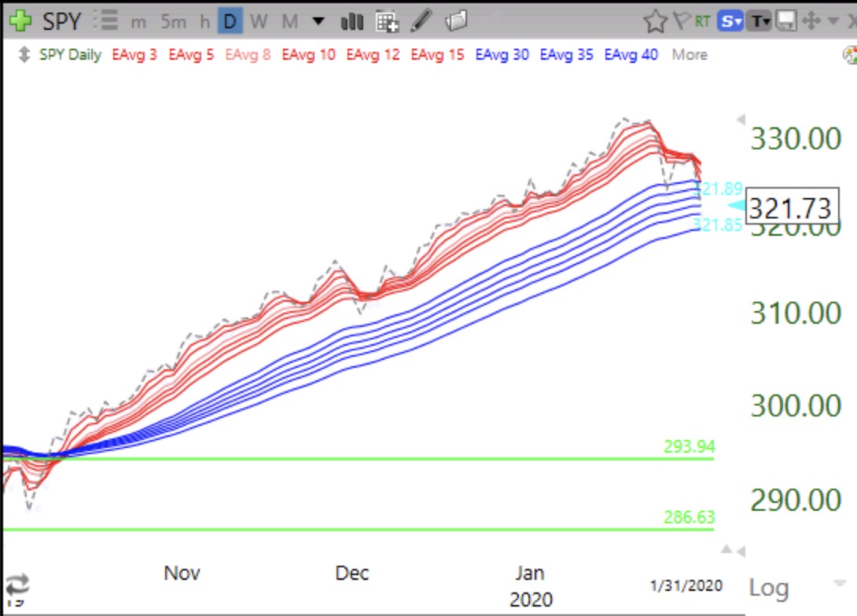Click the EAvg 40 indicator label
Image resolution: width=857 pixels, height=616 pixels.
(631, 55)
